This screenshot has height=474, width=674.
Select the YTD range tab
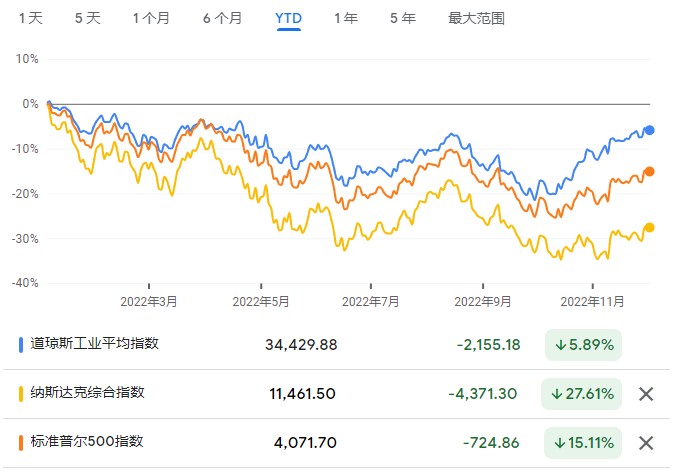[288, 18]
